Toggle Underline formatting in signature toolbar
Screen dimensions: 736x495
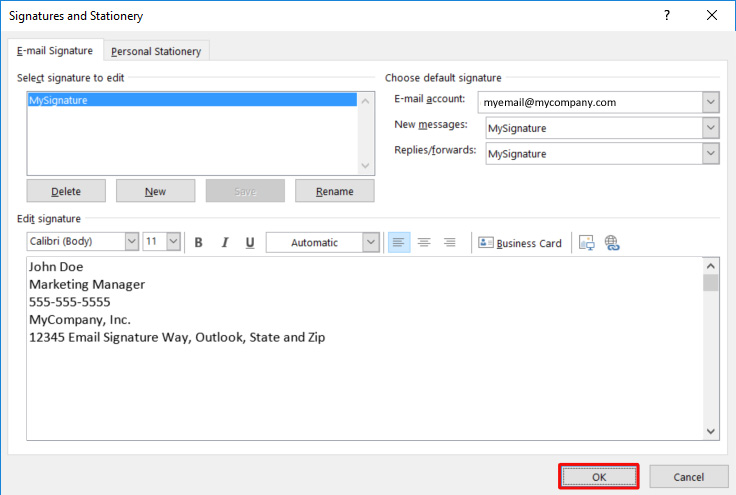pyautogui.click(x=250, y=242)
